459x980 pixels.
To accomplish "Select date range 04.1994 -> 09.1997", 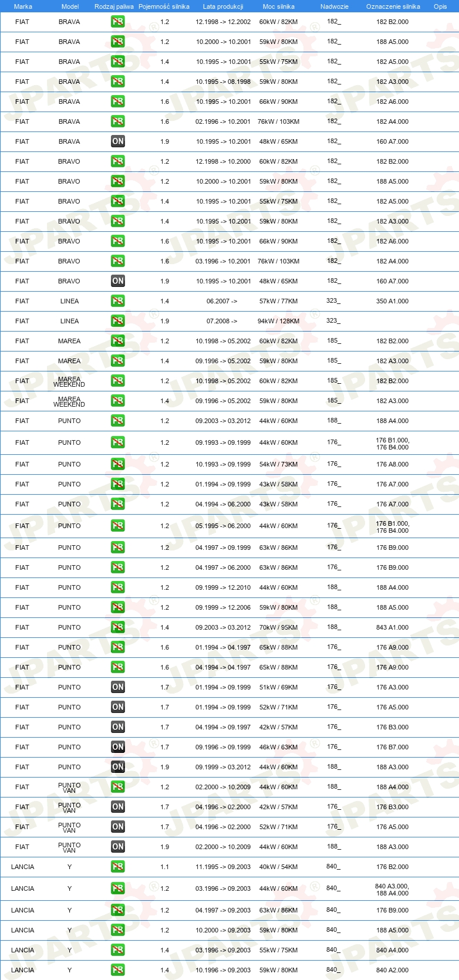I will pos(223,727).
